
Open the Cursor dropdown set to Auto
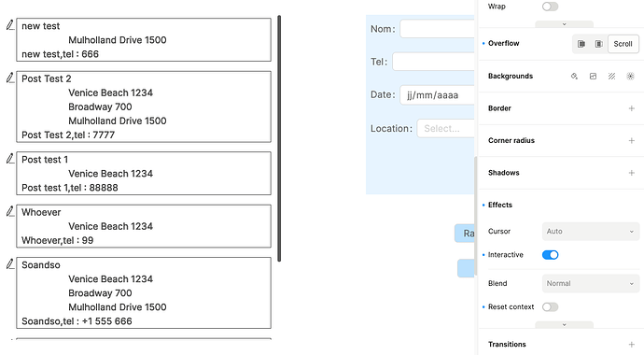[x=590, y=232]
